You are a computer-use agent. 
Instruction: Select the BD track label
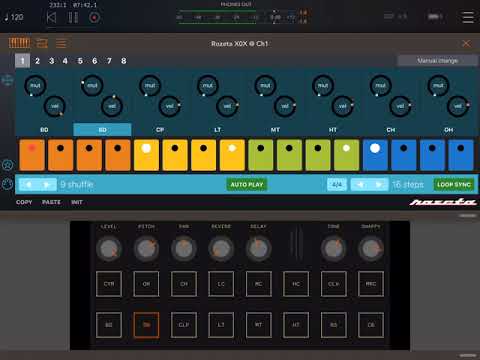[44, 130]
